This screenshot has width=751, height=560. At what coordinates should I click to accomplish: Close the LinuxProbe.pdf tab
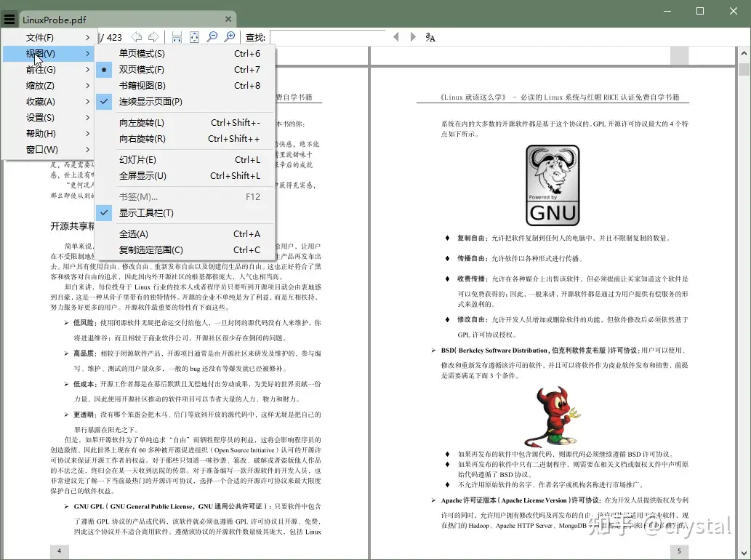(x=228, y=20)
